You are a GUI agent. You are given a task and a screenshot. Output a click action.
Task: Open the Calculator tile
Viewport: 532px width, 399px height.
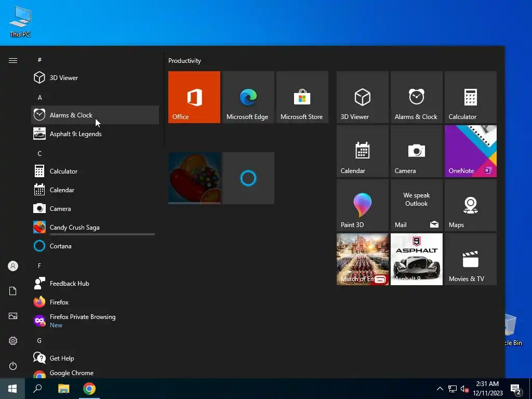(470, 97)
